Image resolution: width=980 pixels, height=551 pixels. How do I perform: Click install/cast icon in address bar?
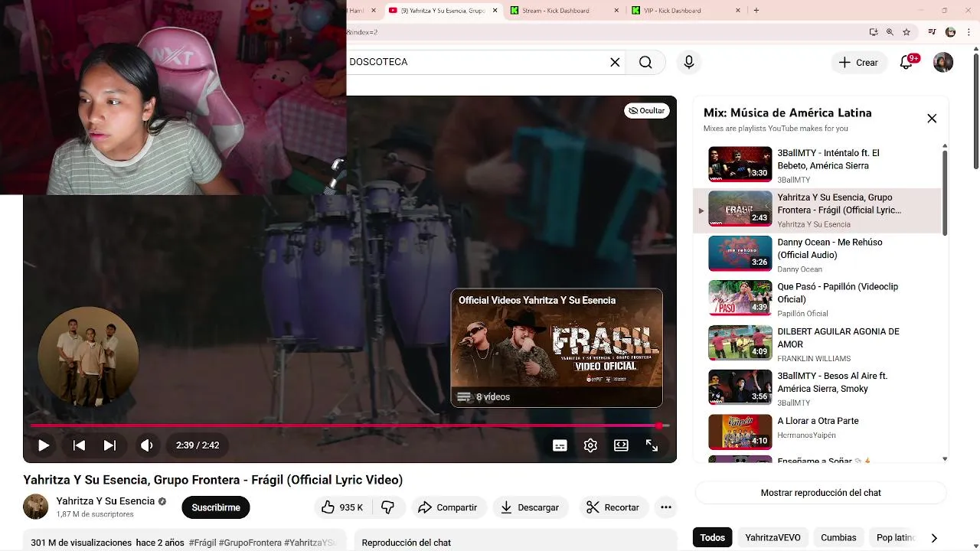pyautogui.click(x=874, y=32)
